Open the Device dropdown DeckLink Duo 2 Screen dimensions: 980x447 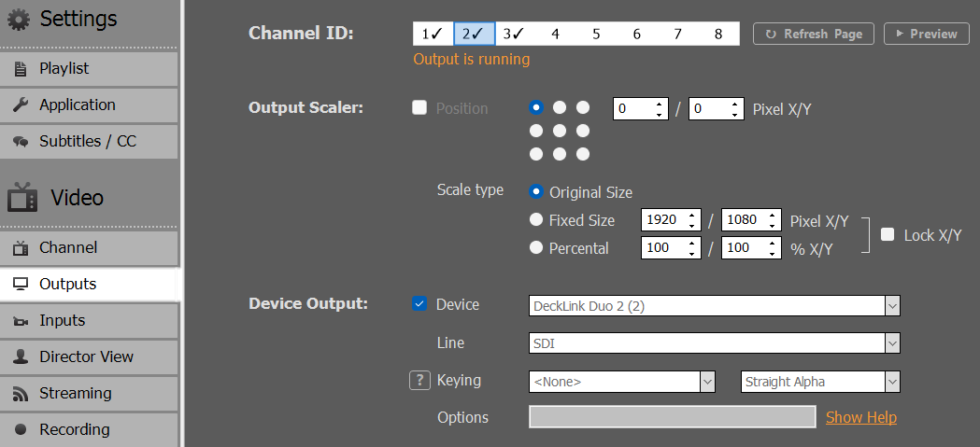[715, 306]
